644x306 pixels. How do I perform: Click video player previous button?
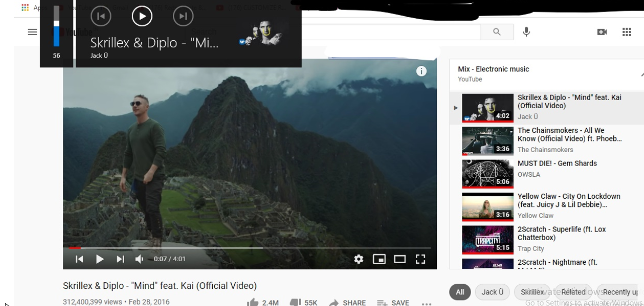coord(79,259)
